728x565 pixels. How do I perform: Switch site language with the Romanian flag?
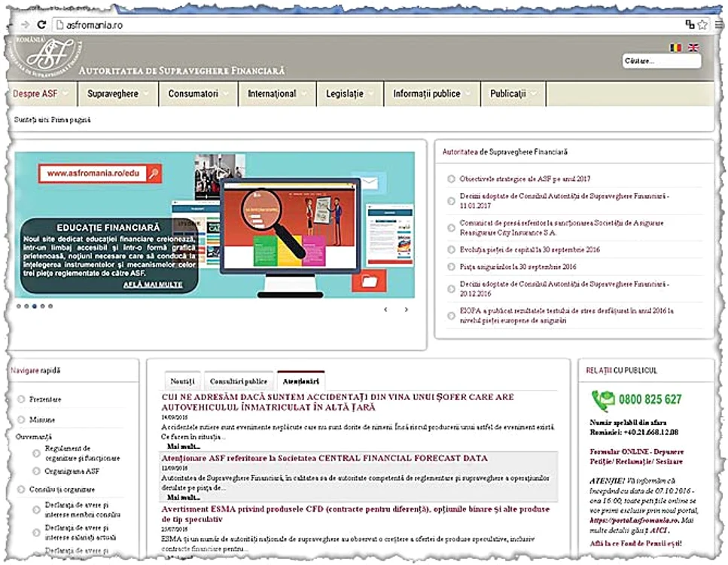click(675, 47)
